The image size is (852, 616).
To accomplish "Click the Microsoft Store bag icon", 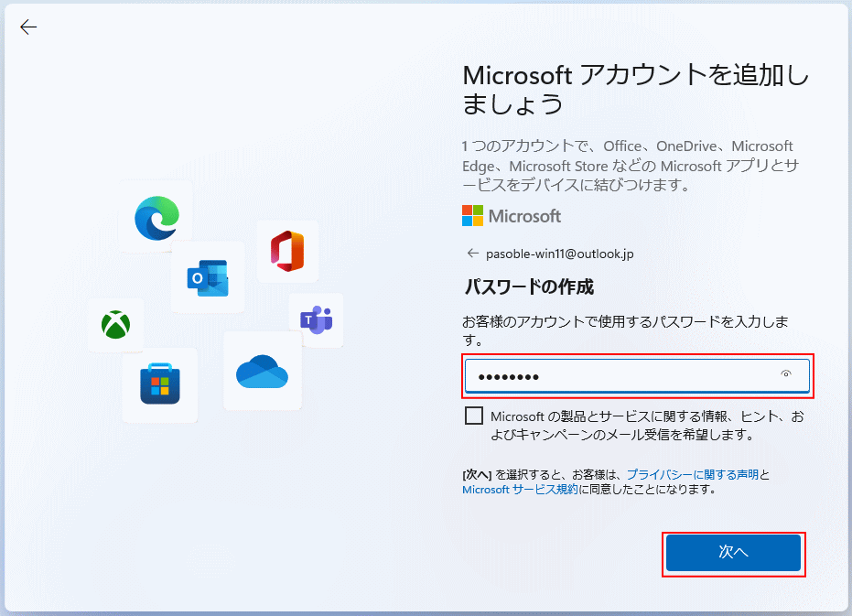I will (160, 384).
